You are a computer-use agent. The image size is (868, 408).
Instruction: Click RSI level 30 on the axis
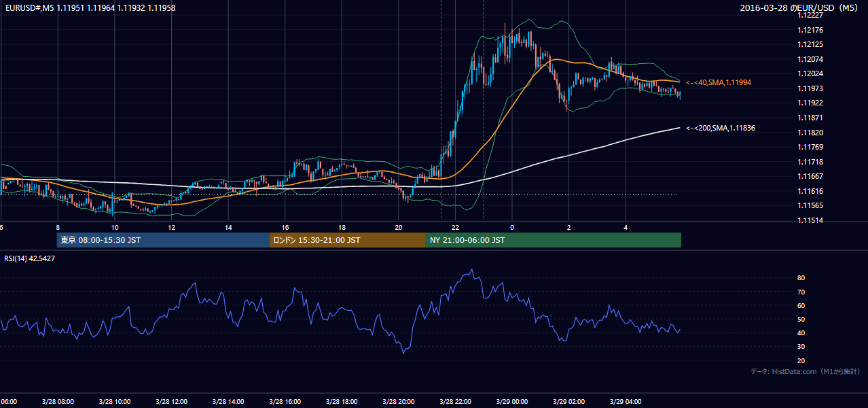click(801, 347)
